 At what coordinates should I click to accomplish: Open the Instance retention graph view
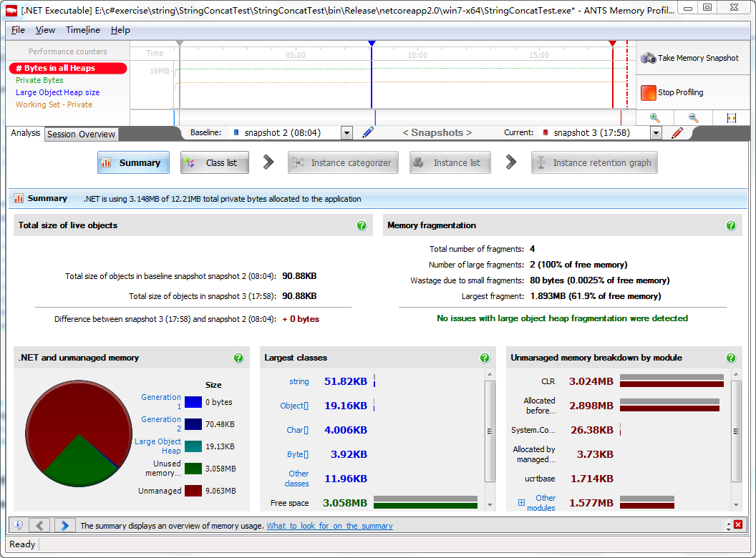point(594,163)
